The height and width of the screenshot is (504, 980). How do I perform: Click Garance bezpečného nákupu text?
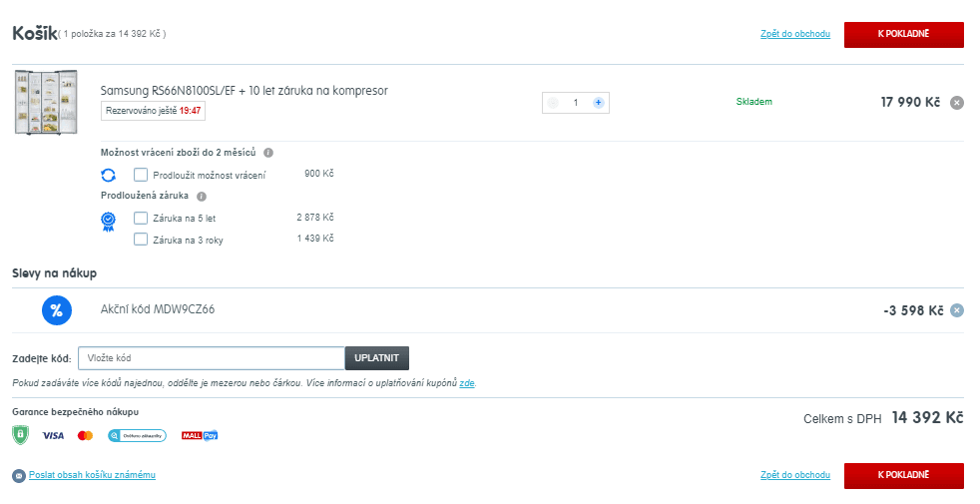pos(75,412)
